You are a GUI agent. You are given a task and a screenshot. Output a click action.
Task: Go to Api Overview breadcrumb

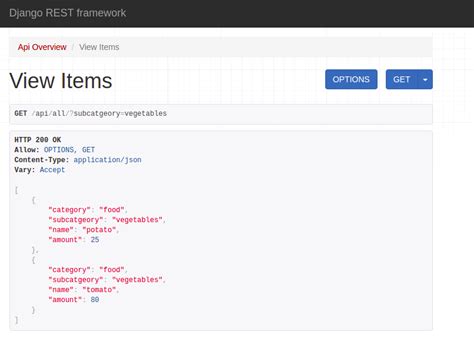42,47
